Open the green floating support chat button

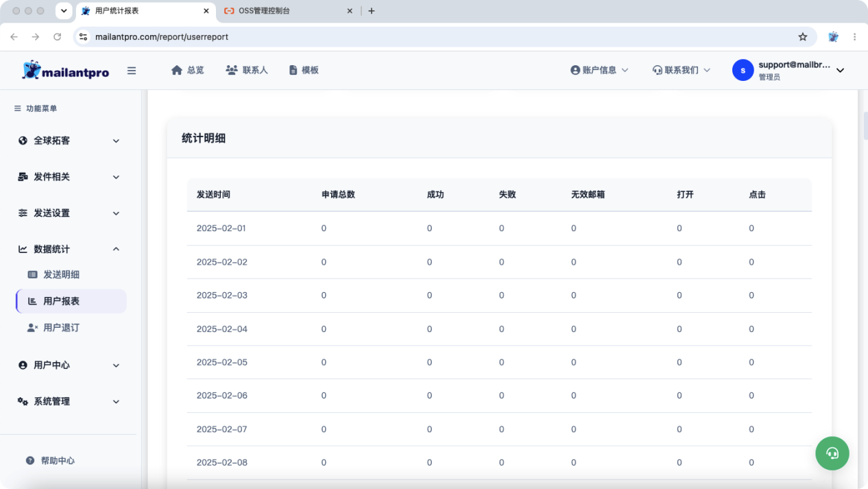point(832,453)
